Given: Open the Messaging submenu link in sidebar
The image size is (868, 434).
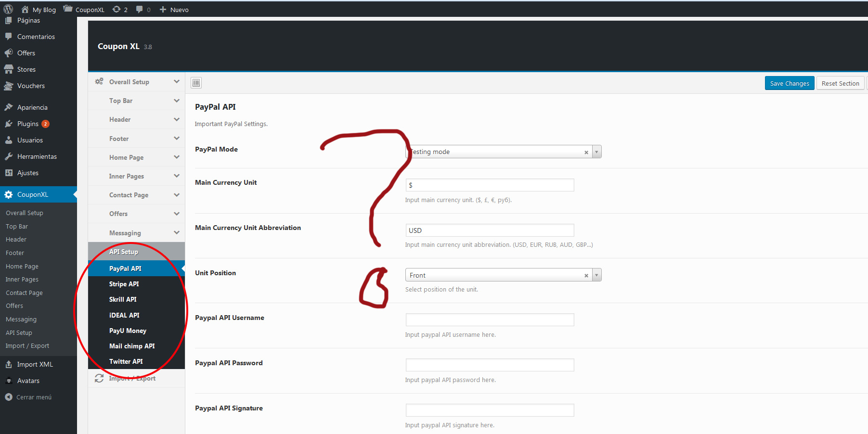Looking at the screenshot, I should click(x=21, y=319).
